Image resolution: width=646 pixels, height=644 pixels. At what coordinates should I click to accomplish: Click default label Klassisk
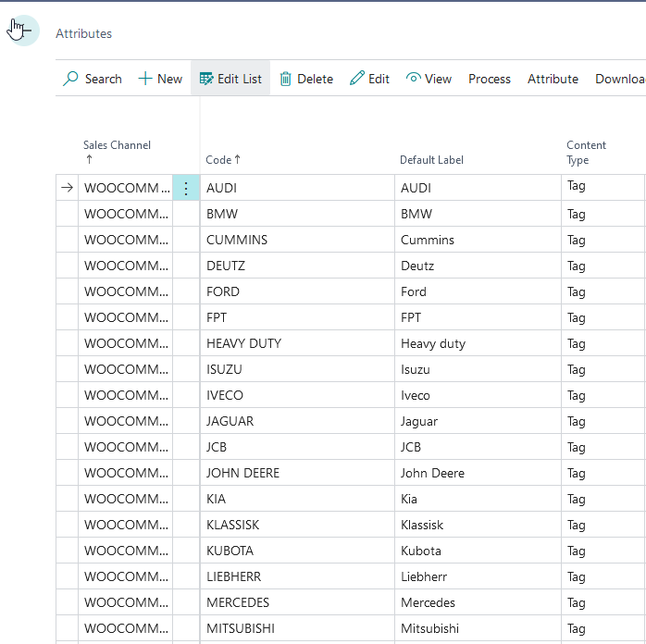pyautogui.click(x=478, y=525)
